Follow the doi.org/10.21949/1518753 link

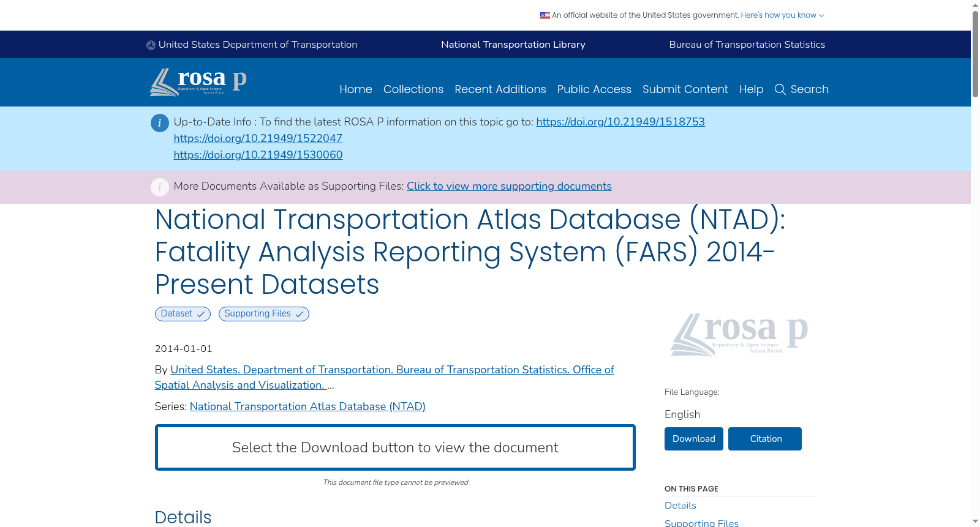(620, 122)
